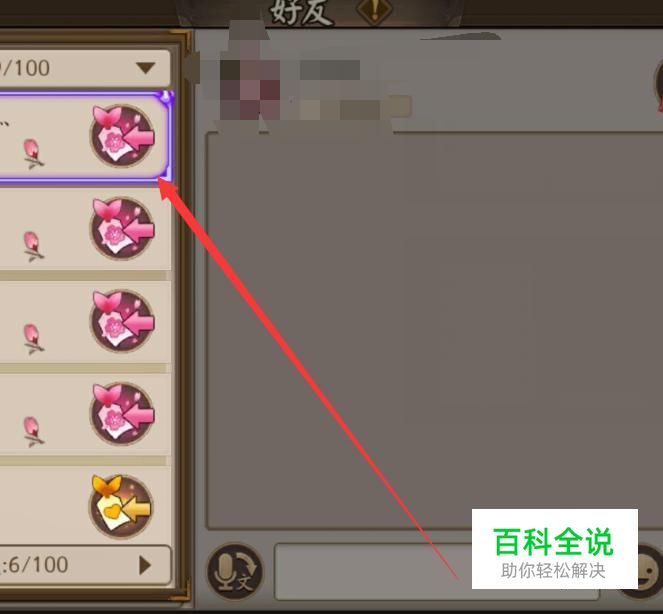Expand the friends count dropdown arrow
This screenshot has width=663, height=614.
pos(145,68)
